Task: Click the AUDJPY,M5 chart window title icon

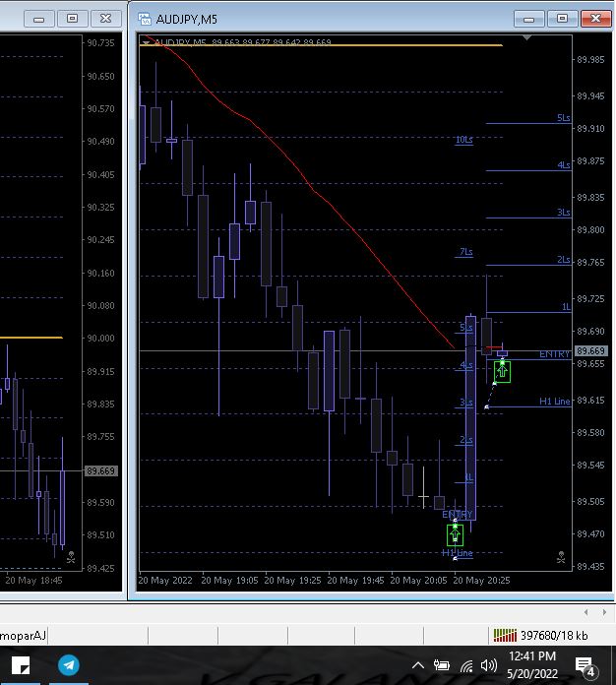Action: pyautogui.click(x=145, y=20)
